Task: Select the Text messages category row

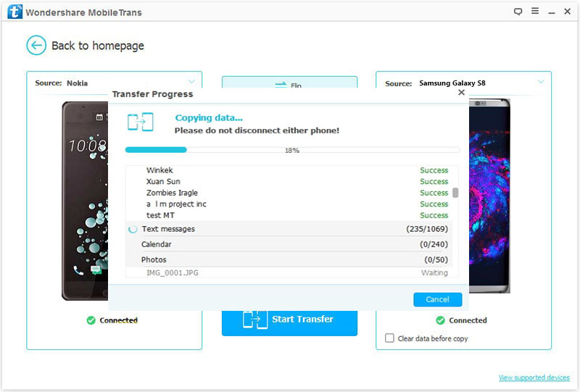Action: (x=289, y=229)
